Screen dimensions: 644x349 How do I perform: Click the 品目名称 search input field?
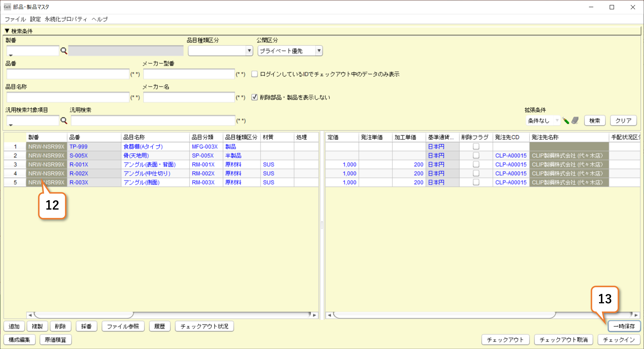68,97
